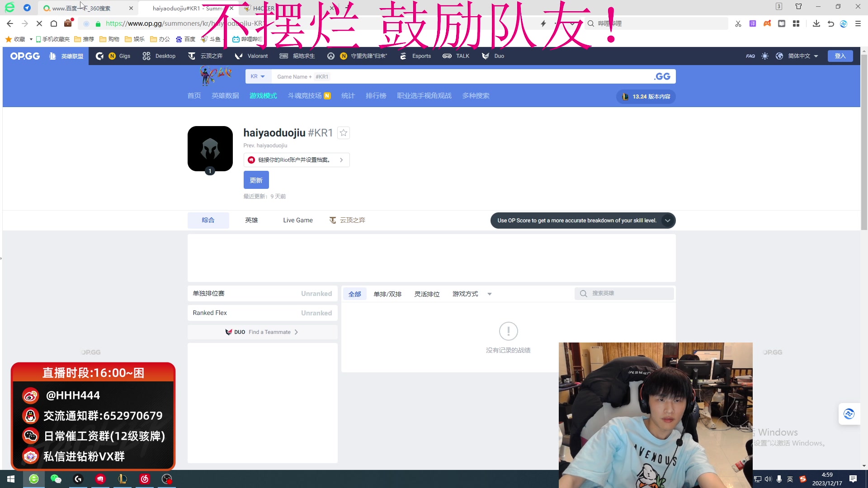Open the 英雄数据 champions menu
868x488 pixels.
[225, 96]
